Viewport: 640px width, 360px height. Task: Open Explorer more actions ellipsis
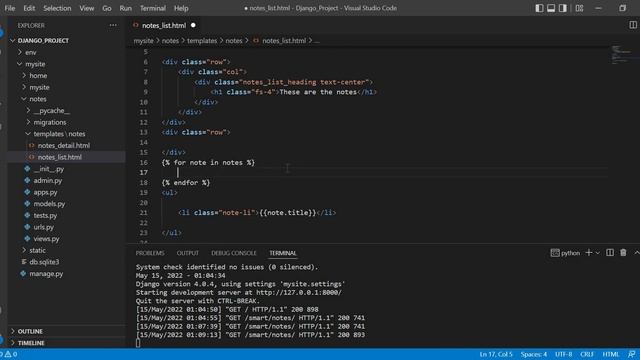click(113, 25)
